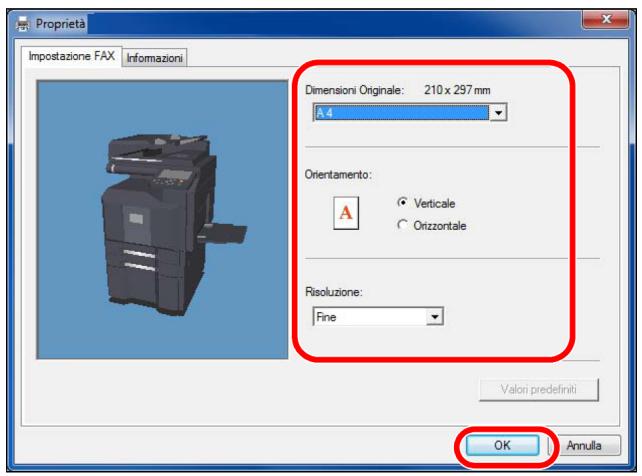
Task: Click the '210 x 297 mm' size text
Action: pos(457,90)
